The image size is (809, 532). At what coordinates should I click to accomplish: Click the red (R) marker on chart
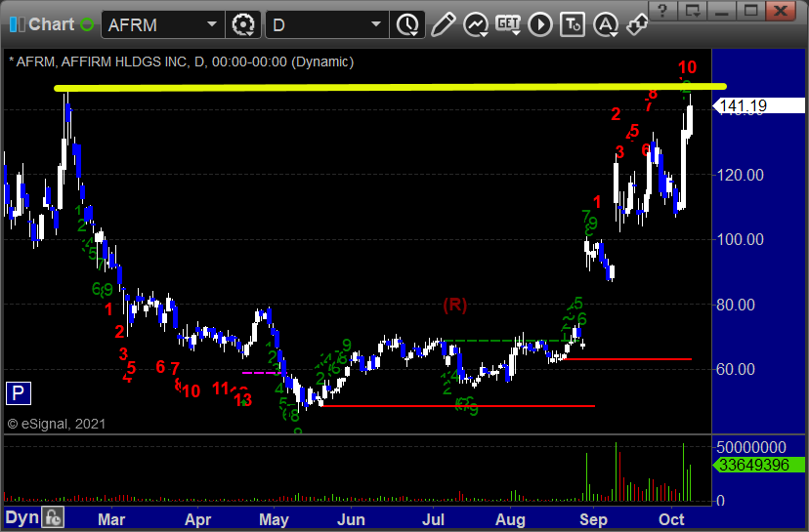point(454,305)
